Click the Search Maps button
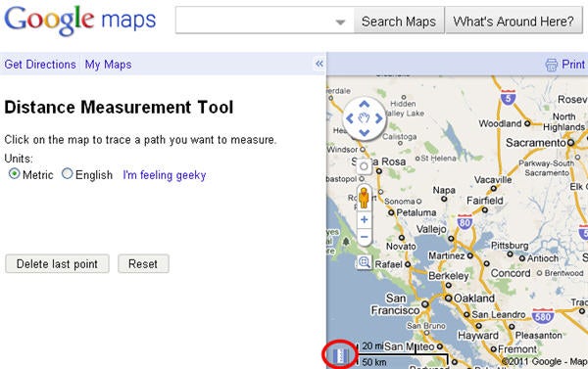Screen dimensions: 588x369 (x=399, y=22)
